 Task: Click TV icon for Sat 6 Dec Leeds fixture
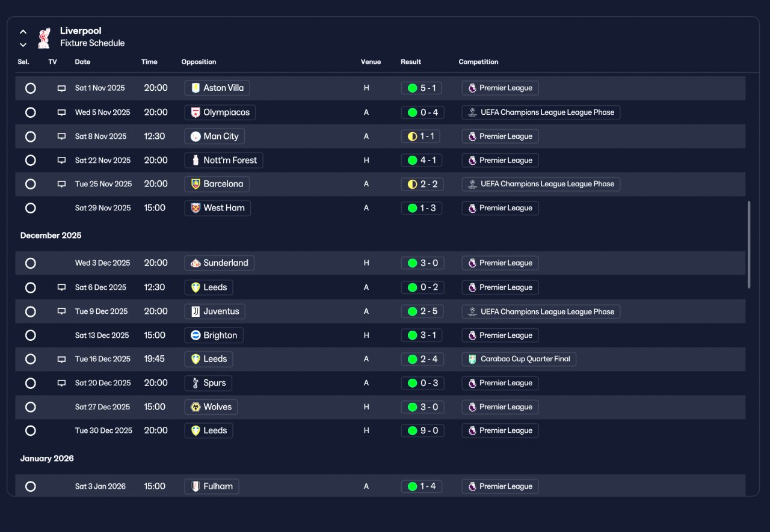61,287
